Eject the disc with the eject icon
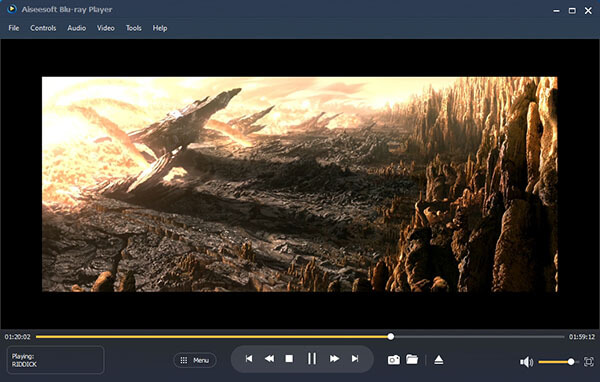 click(x=439, y=360)
